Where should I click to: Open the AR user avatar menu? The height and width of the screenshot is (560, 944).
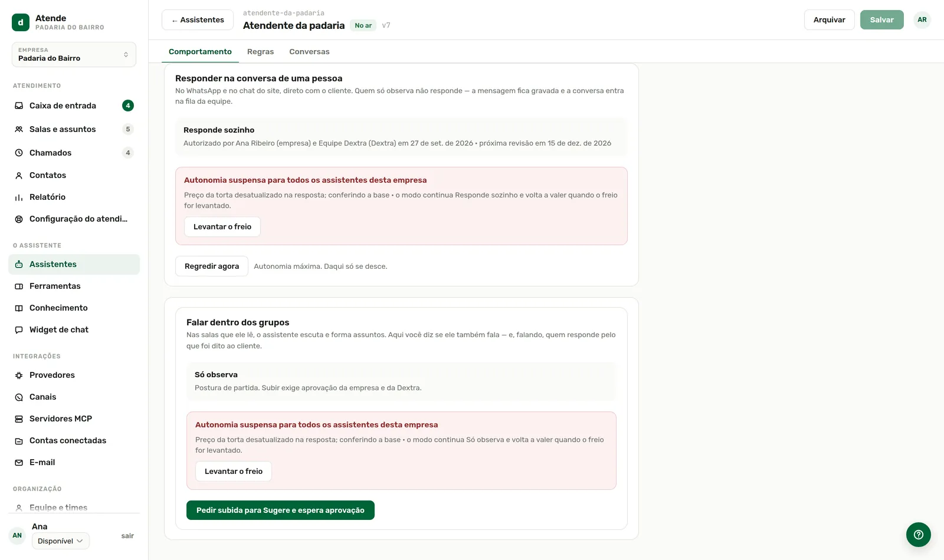point(922,19)
